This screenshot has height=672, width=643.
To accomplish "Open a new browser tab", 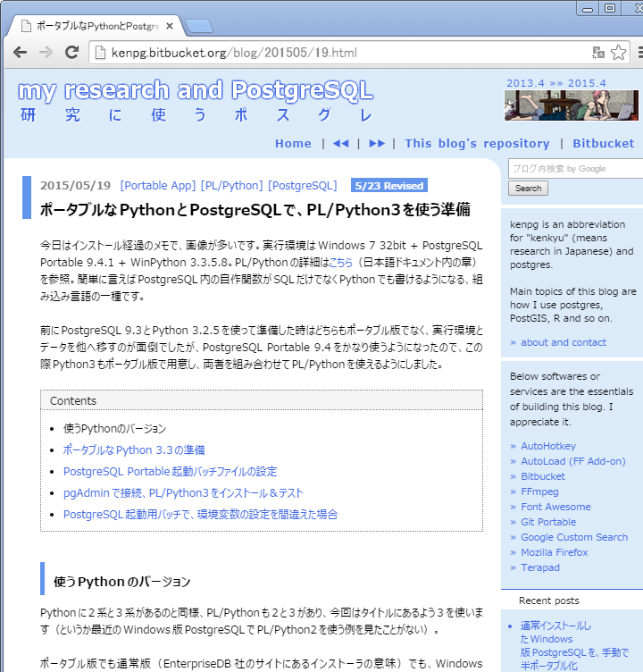I will 199,26.
